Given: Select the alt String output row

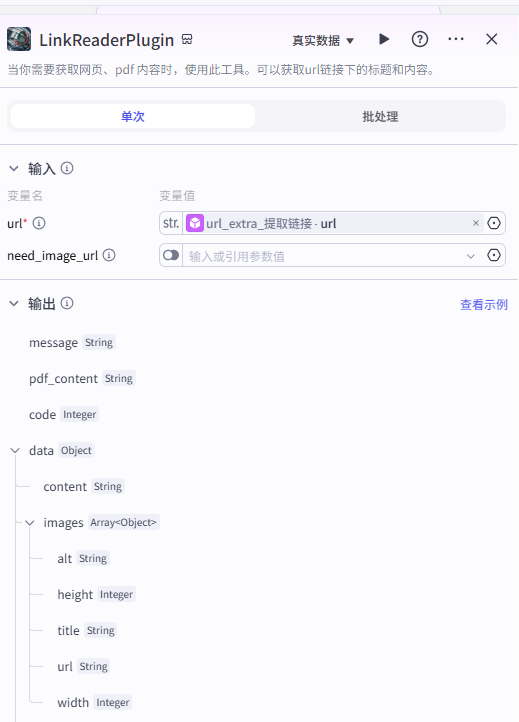Looking at the screenshot, I should 83,559.
